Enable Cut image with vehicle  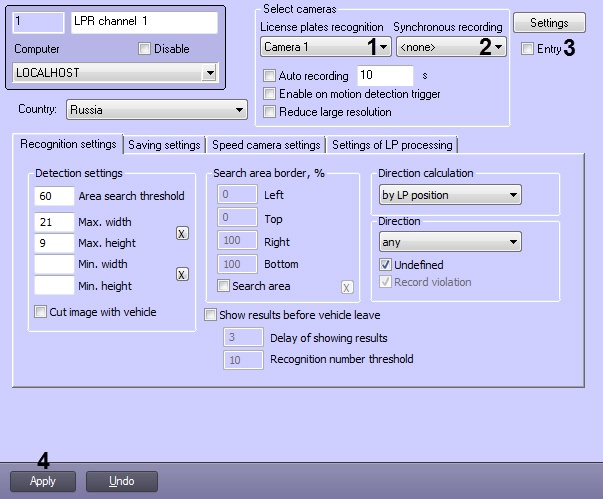(x=41, y=312)
